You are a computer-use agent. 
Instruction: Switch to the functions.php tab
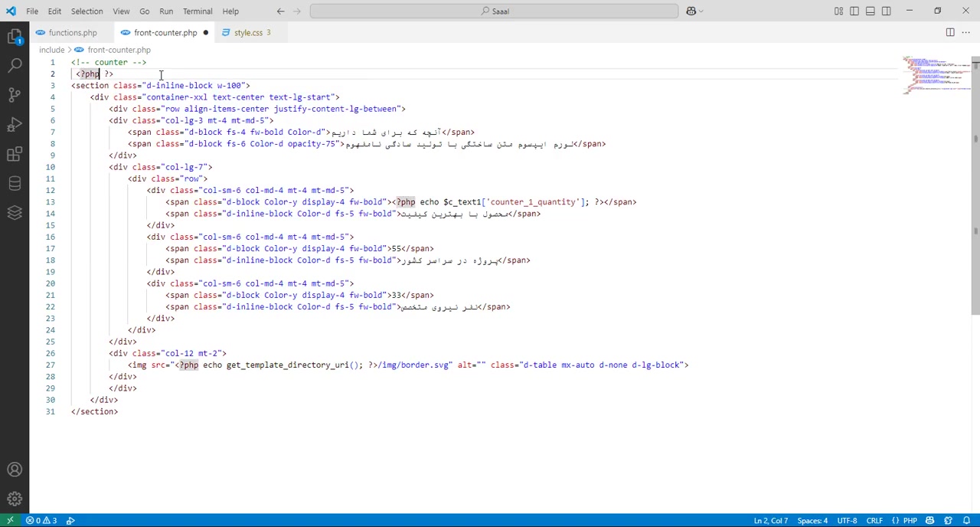pos(72,32)
